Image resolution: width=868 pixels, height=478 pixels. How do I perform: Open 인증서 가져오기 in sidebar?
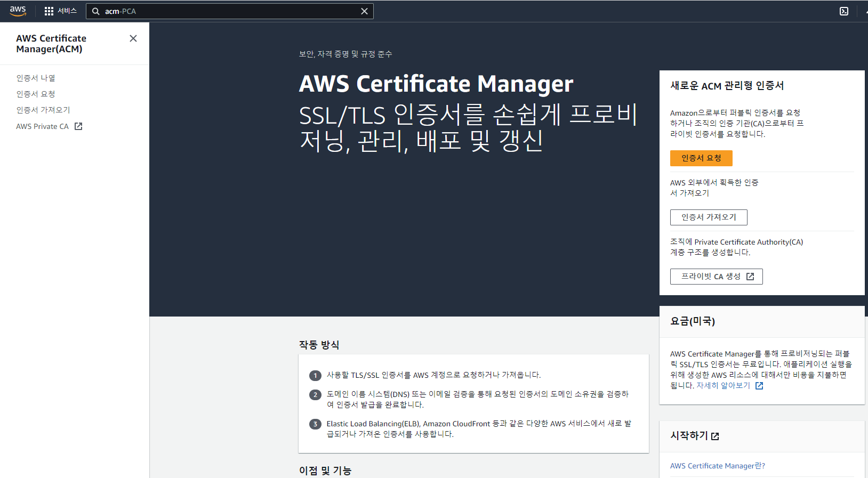43,110
